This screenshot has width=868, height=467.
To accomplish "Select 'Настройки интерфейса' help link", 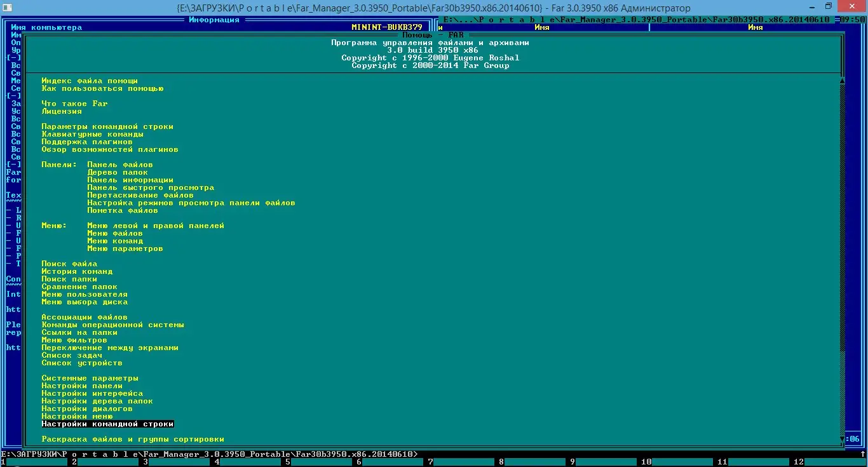I will (92, 393).
